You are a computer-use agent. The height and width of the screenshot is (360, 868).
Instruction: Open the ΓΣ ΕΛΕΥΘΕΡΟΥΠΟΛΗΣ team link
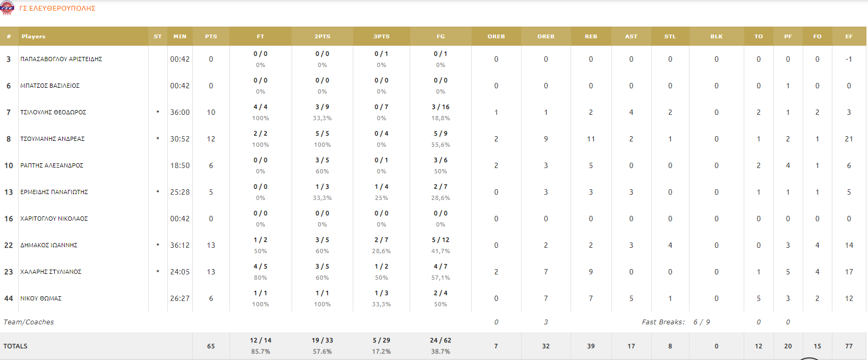pos(57,9)
